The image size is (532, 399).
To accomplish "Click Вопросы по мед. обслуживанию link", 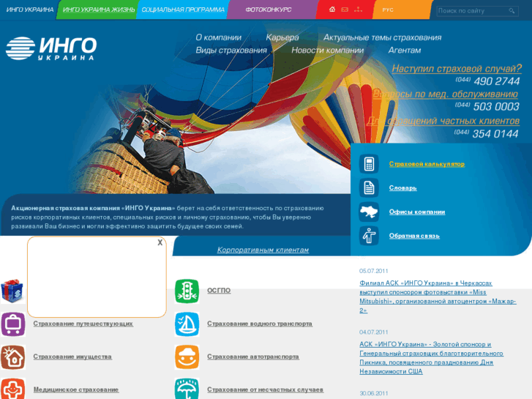I will click(x=446, y=94).
